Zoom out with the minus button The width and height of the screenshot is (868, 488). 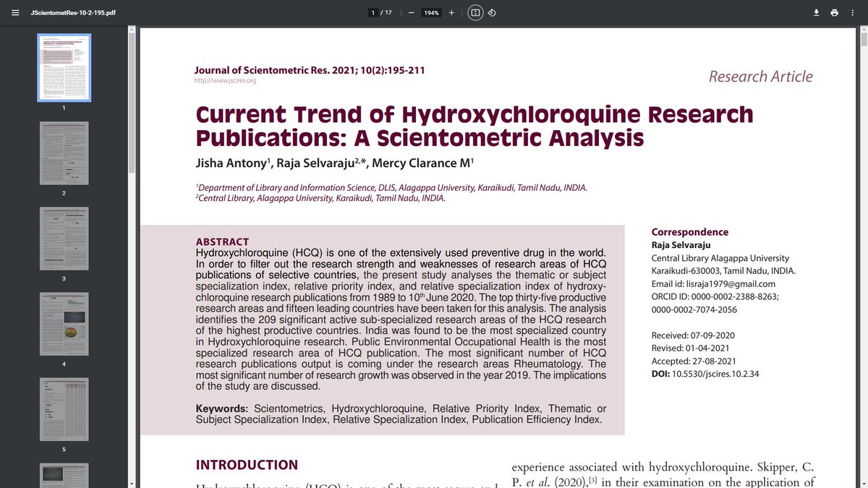(410, 12)
